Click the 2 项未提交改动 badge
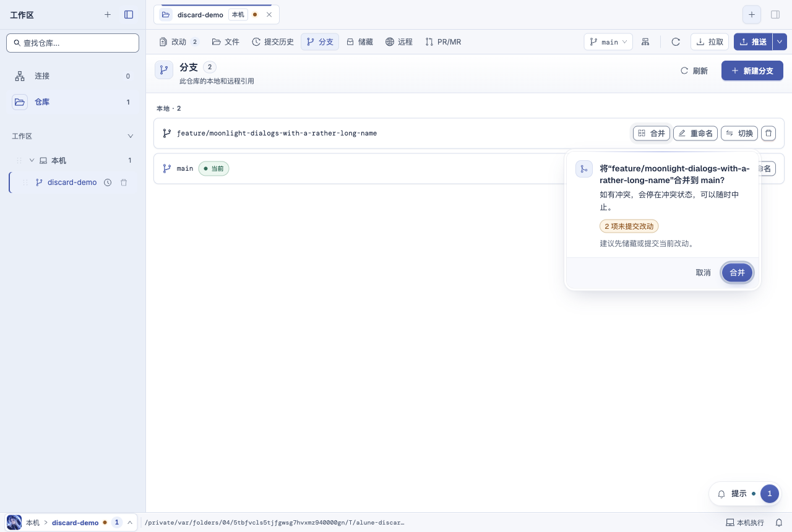Screen dimensions: 792x532 629,226
